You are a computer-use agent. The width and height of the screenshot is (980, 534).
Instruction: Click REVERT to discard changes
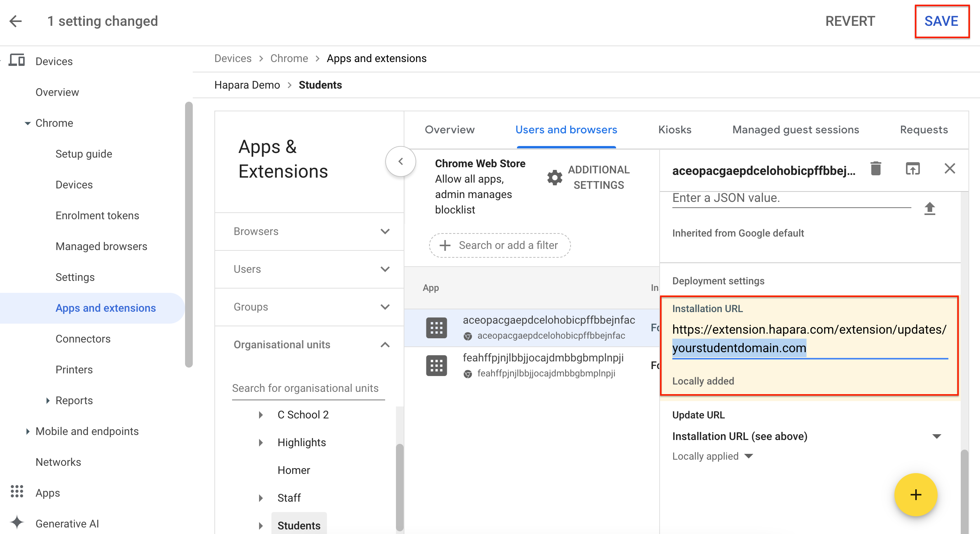point(850,21)
